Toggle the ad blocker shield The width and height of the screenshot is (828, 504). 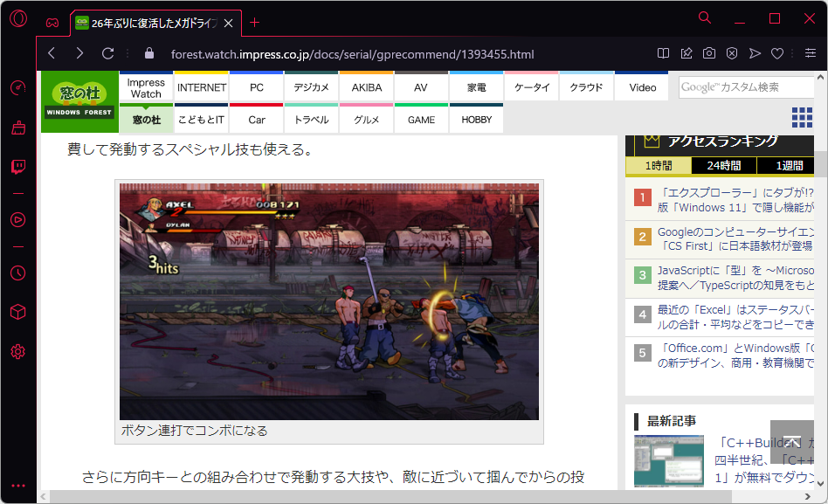pos(732,53)
